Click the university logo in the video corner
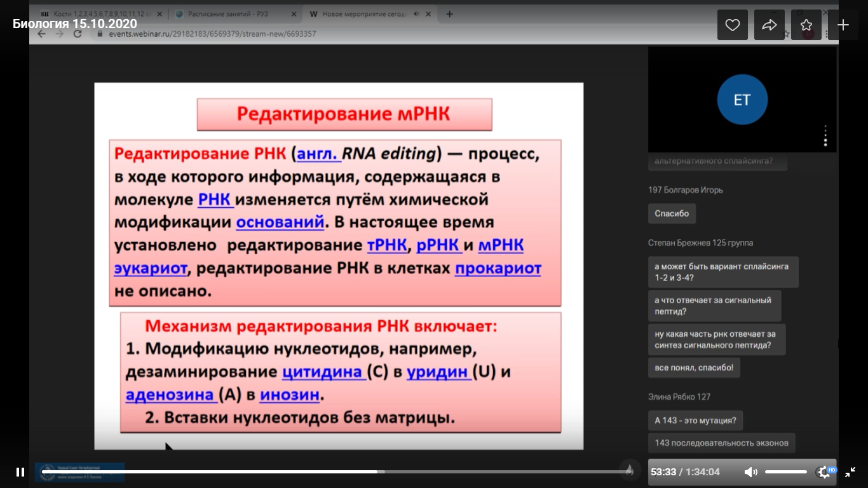The width and height of the screenshot is (868, 488). click(80, 472)
